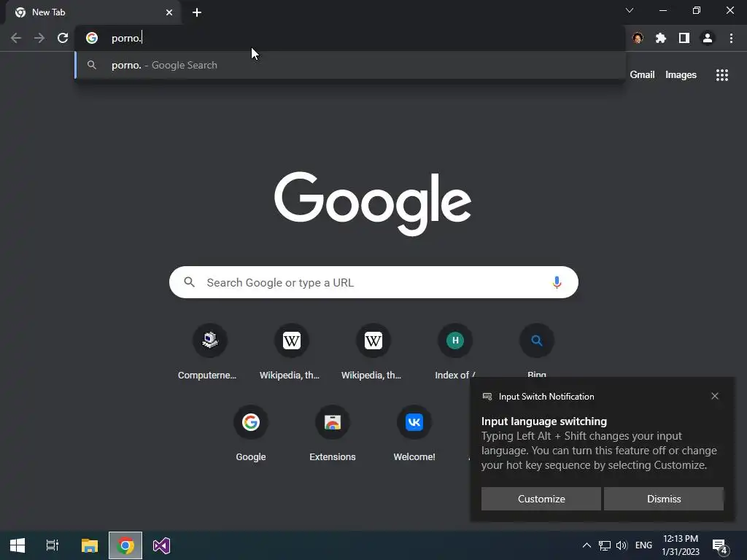Close the Input Switch Notification popup

(715, 396)
